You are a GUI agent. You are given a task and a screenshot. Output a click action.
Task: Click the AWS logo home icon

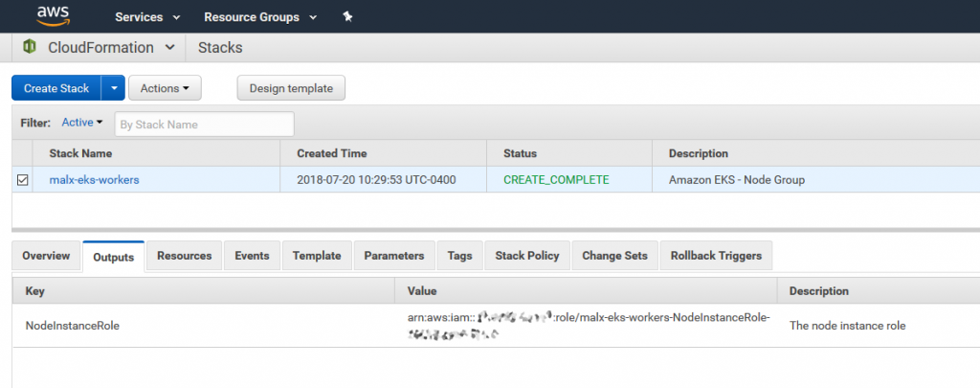53,16
